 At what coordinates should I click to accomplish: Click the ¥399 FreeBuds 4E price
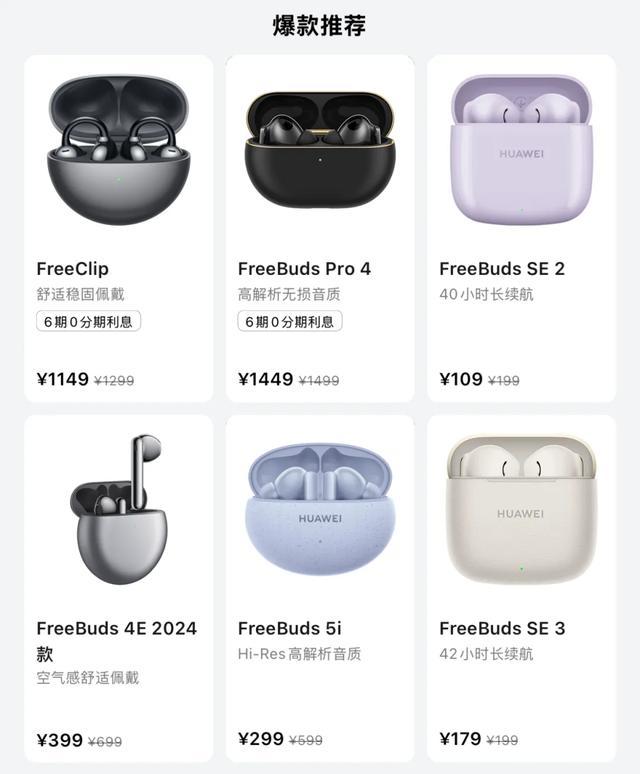pos(59,740)
